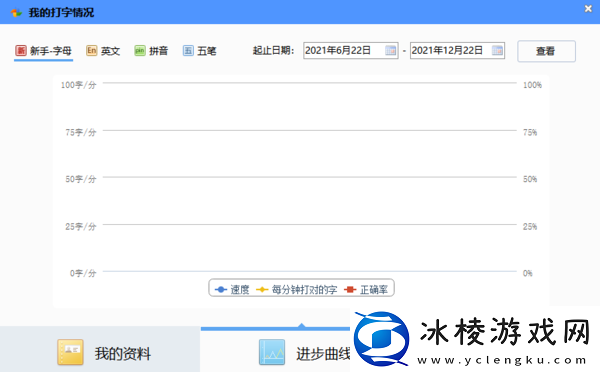The image size is (600, 372).
Task: Switch to the 英文 tab
Action: click(x=103, y=51)
